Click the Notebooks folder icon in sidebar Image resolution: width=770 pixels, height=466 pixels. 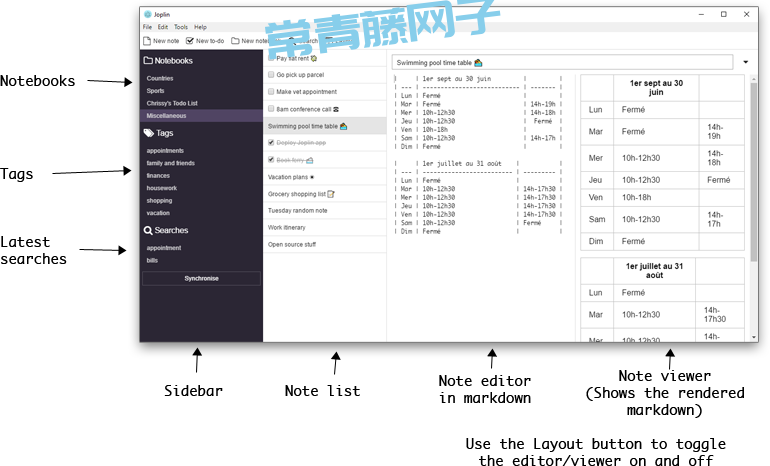(148, 61)
